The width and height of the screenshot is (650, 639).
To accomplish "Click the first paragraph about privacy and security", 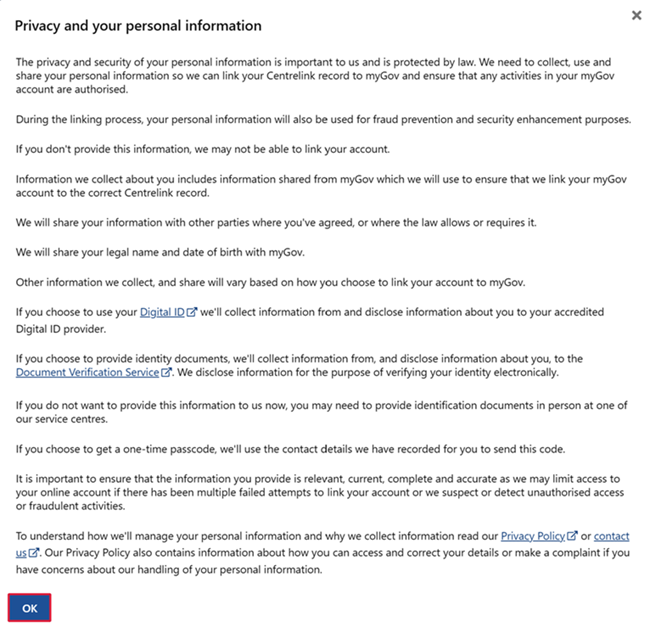I will coord(320,76).
